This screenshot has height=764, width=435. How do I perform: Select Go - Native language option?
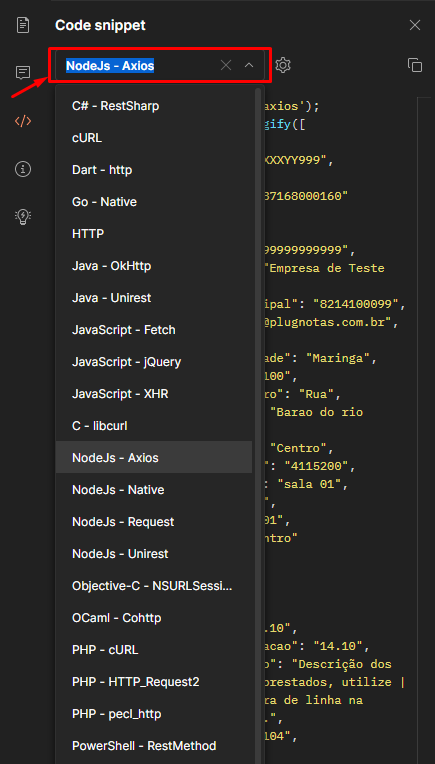click(154, 202)
